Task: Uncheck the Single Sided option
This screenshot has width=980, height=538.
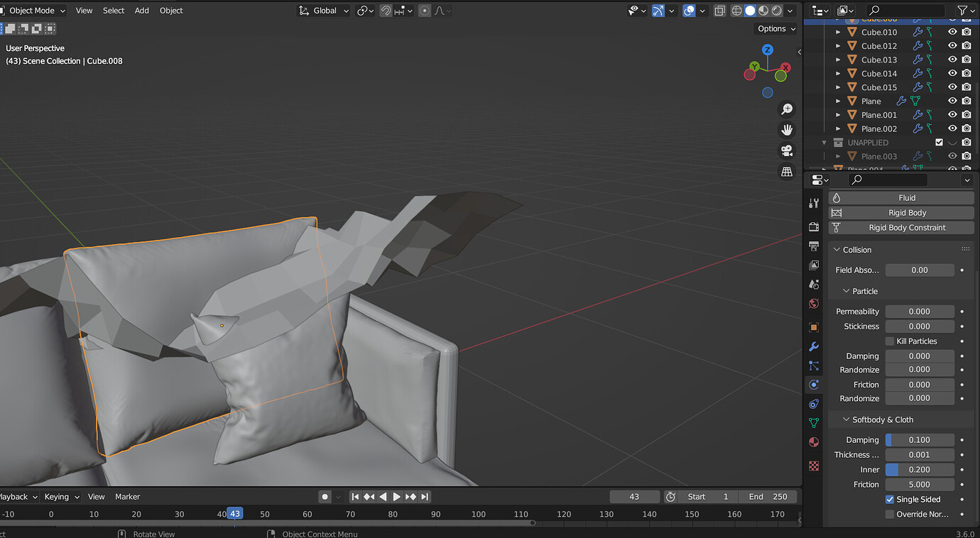Action: coord(890,500)
